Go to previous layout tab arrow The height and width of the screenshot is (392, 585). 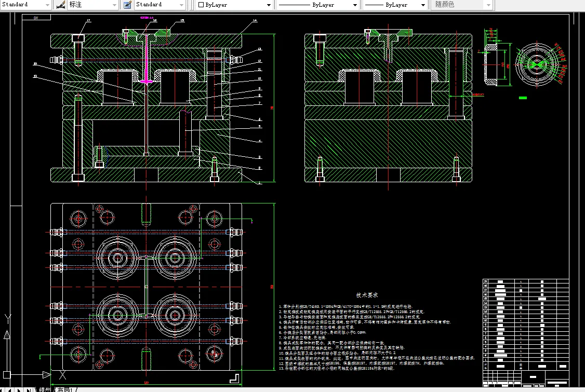(x=10, y=390)
